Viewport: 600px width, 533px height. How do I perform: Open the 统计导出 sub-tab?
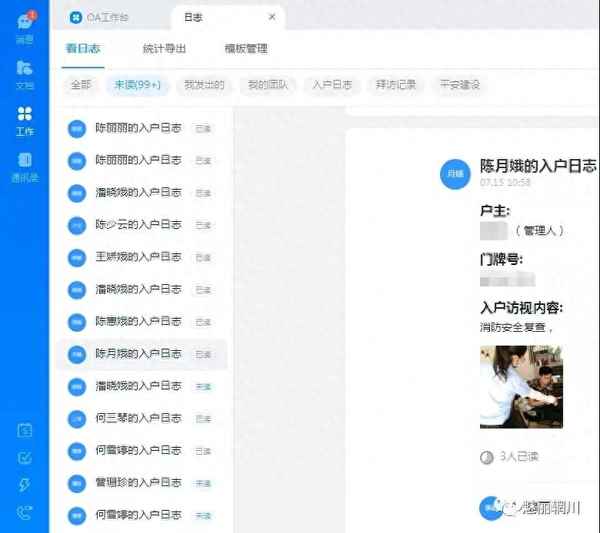point(164,49)
